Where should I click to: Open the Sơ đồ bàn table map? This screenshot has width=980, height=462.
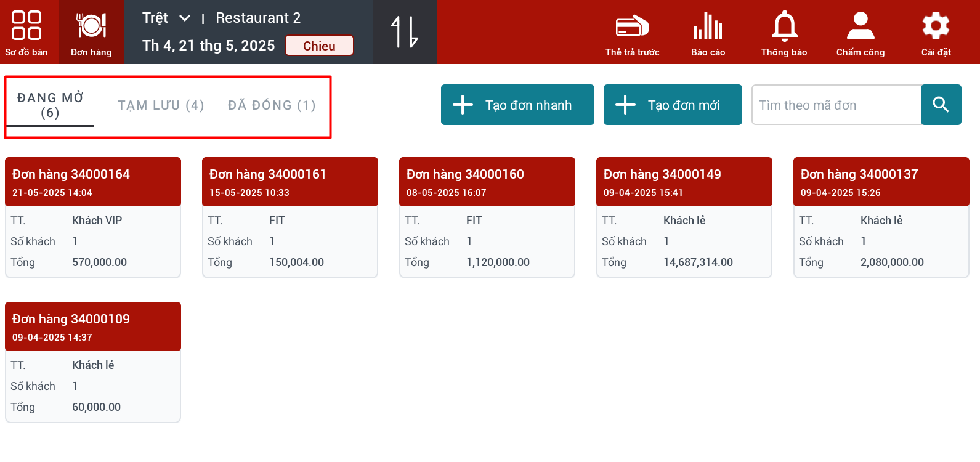point(26,32)
